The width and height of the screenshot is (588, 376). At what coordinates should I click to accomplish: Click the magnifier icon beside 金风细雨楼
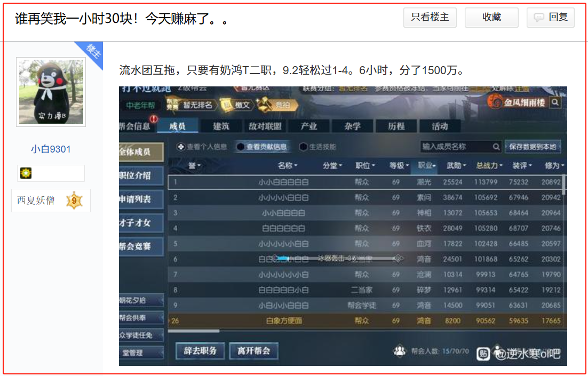coord(555,102)
